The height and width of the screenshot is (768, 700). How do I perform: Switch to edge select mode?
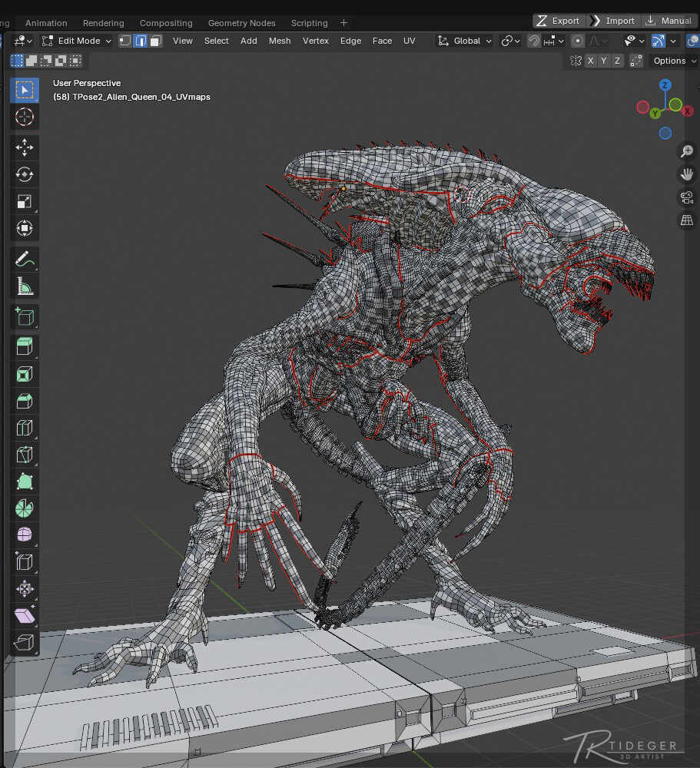(140, 41)
